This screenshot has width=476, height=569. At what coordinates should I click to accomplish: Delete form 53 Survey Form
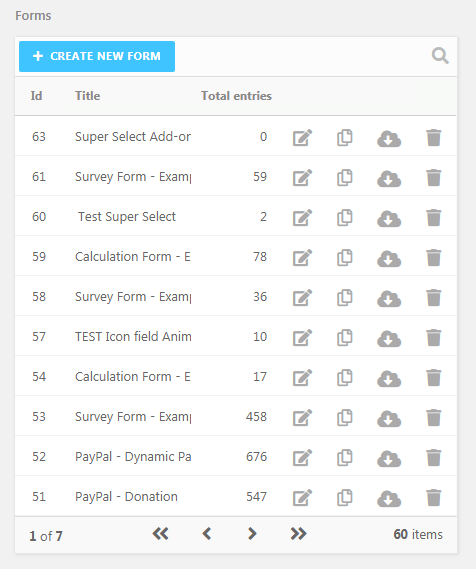pyautogui.click(x=434, y=417)
